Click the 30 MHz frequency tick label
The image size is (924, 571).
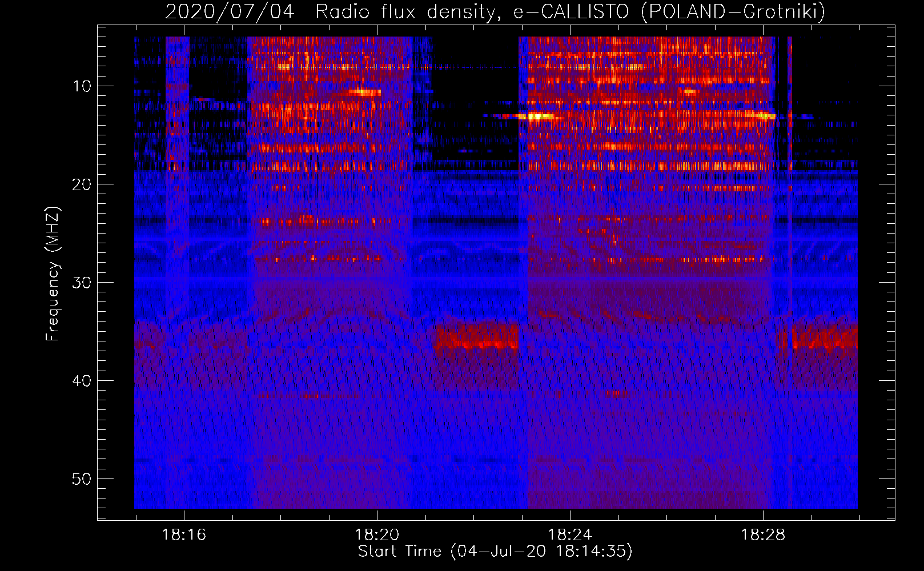(82, 283)
